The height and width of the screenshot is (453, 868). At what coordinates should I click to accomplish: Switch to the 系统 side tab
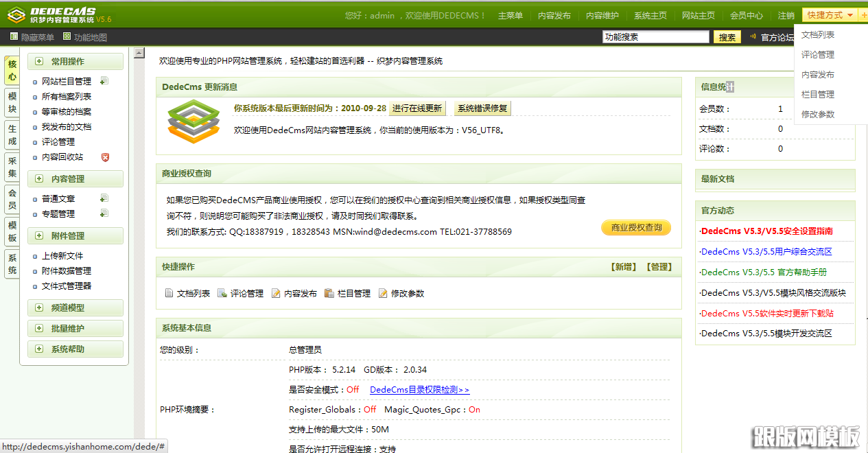tap(12, 264)
